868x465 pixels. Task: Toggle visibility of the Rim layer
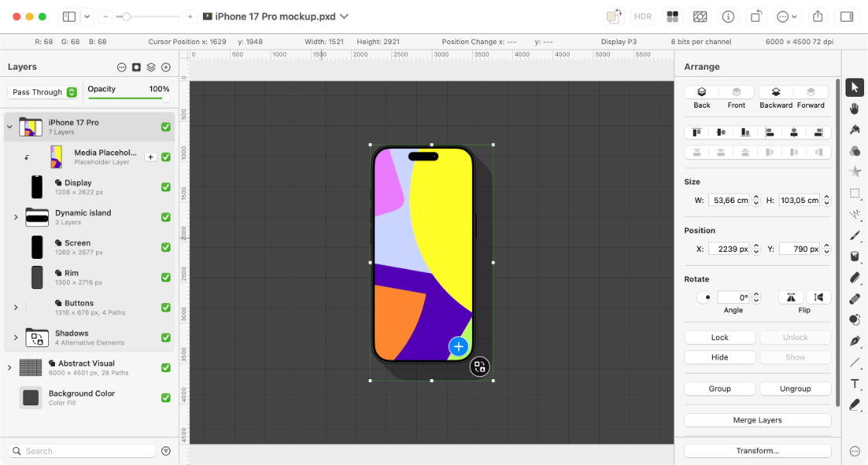tap(166, 277)
